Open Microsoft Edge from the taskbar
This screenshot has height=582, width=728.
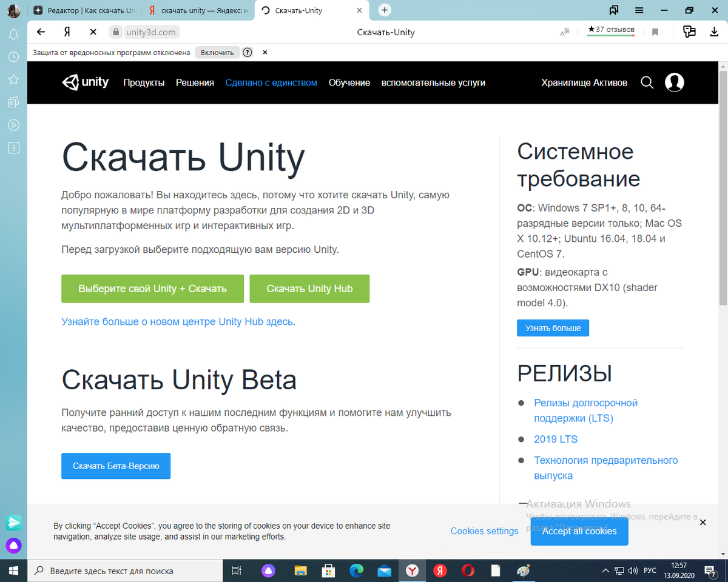point(356,570)
